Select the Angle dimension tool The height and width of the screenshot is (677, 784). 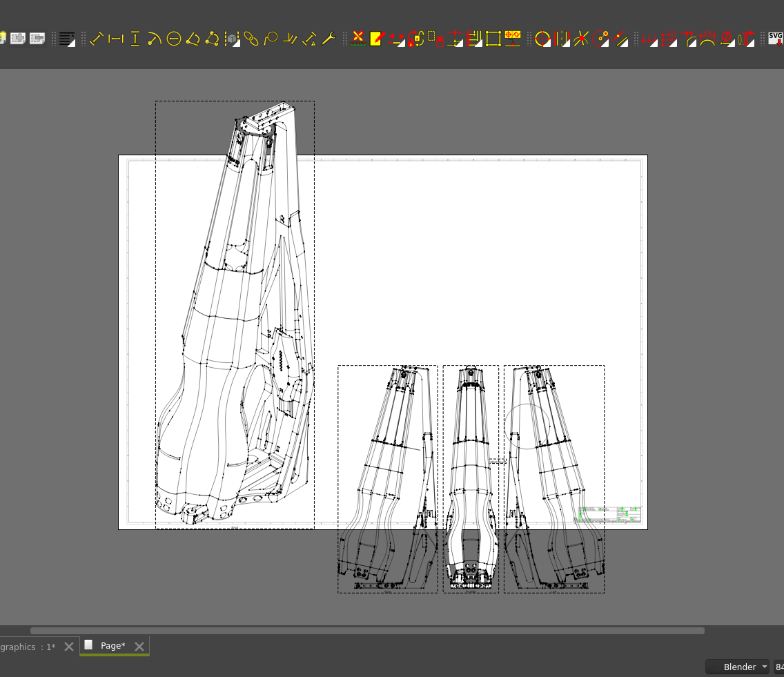coord(193,39)
